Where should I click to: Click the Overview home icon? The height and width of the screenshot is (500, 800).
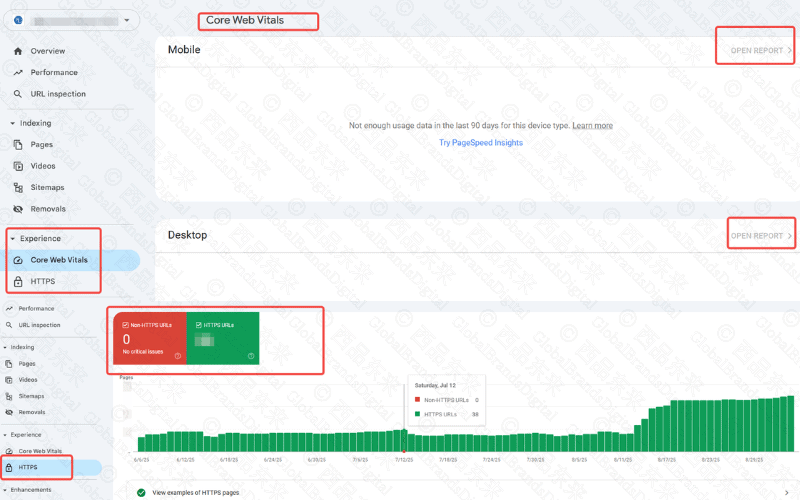pos(18,51)
